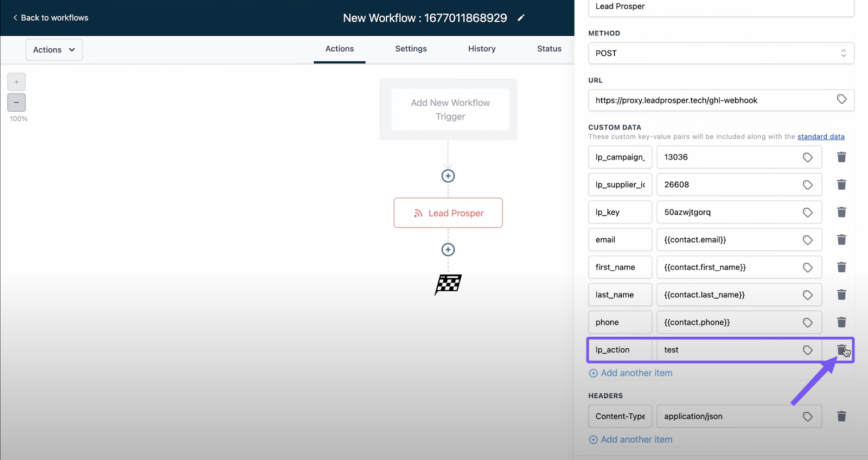The width and height of the screenshot is (868, 460).
Task: Click the 100% zoom level text
Action: pos(18,119)
